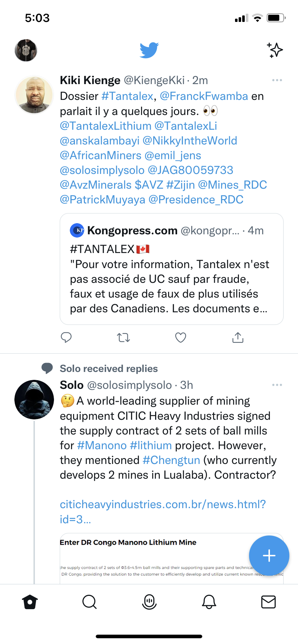298x644 pixels.
Task: Reply to Kiki Kienge's tweet
Action: [66, 337]
